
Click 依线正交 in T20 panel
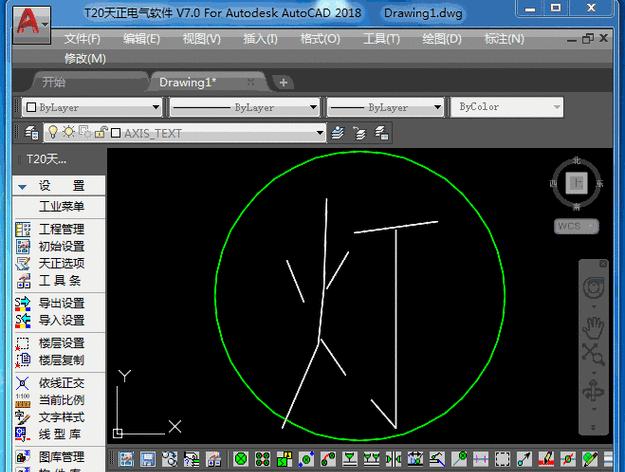click(61, 383)
